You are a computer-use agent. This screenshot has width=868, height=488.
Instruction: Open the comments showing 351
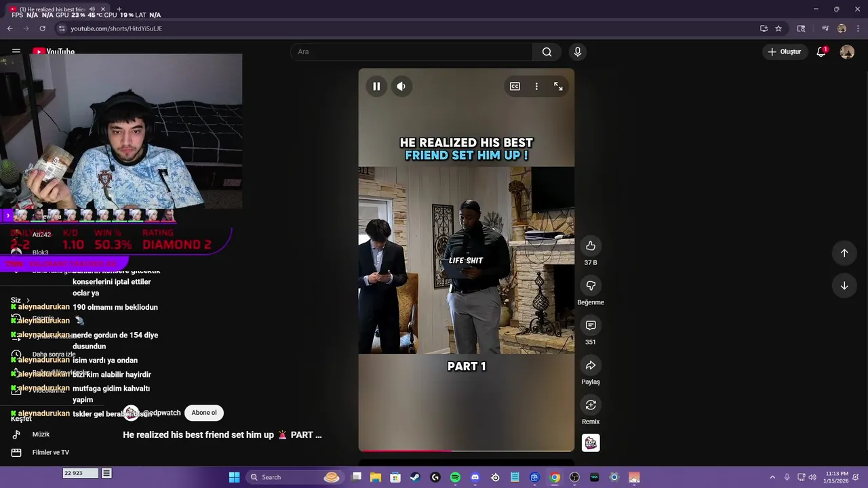pos(591,325)
